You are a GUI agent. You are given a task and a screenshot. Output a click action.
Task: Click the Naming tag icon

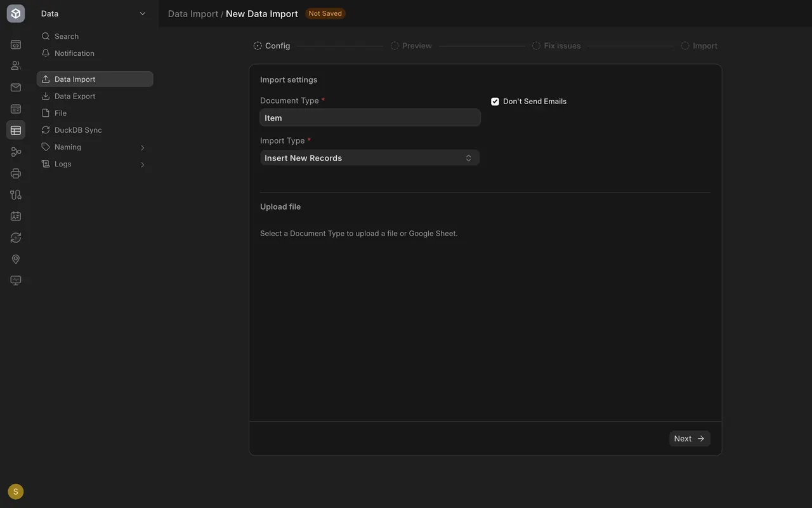pyautogui.click(x=46, y=147)
